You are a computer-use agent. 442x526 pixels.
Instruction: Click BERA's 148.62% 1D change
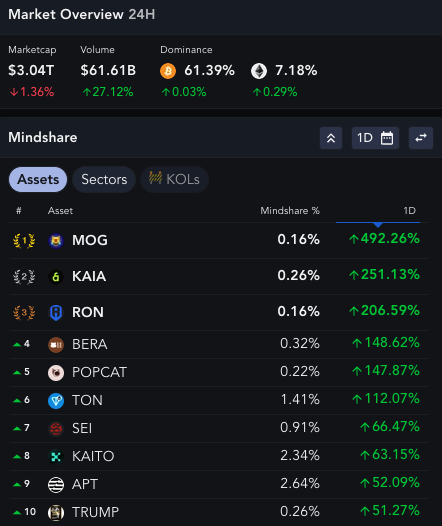[x=386, y=343]
